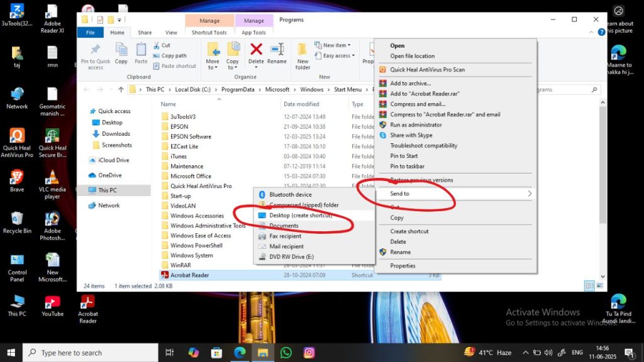
Task: Click Local Disk (C:) in the address path
Action: pos(192,89)
